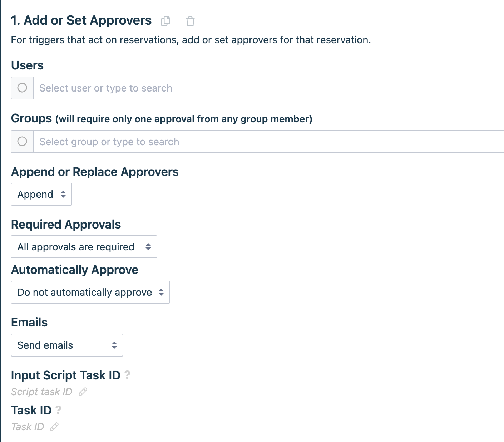Click the Task ID placeholder text
The width and height of the screenshot is (504, 442).
(28, 427)
